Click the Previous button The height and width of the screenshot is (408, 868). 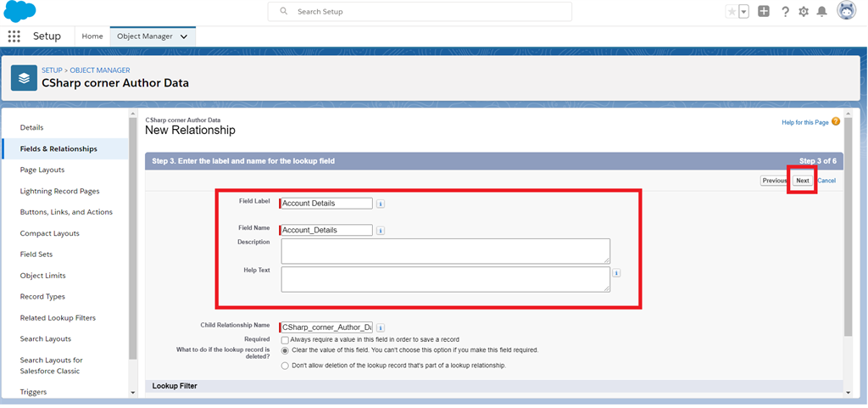point(774,181)
